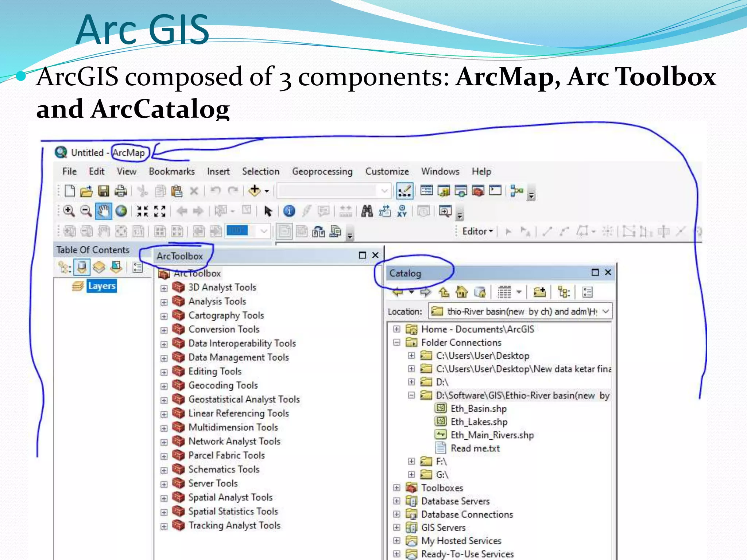The height and width of the screenshot is (560, 747).
Task: Click Connect To Folder icon in Catalog
Action: [539, 292]
